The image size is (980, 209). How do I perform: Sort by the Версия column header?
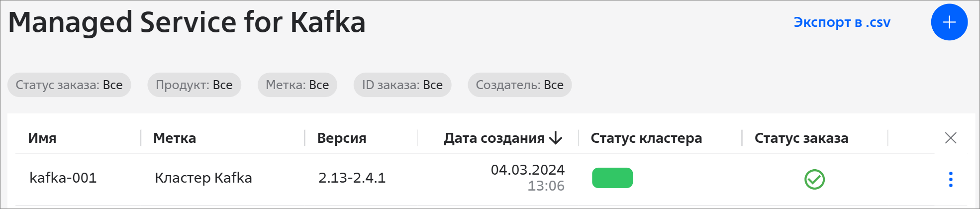[342, 138]
